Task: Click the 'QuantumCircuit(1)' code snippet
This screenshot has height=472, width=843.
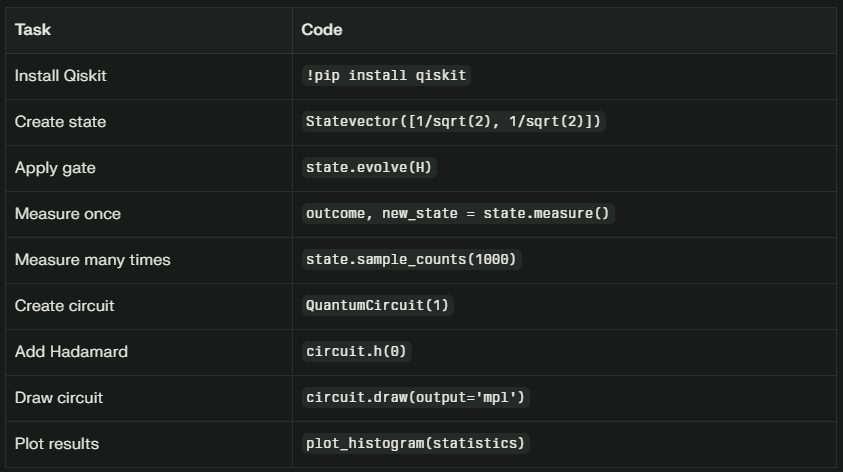Action: point(377,305)
